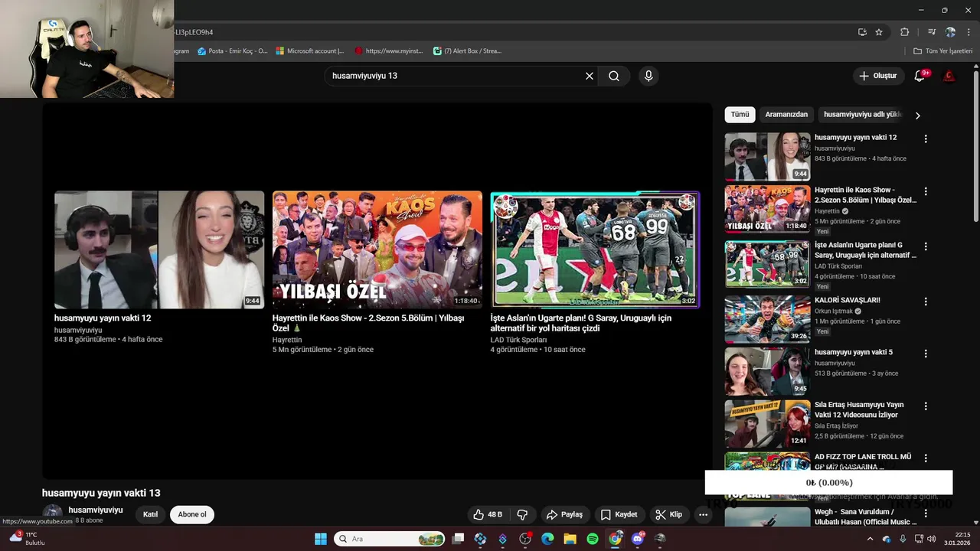Expand more filter chips with arrow

click(917, 116)
